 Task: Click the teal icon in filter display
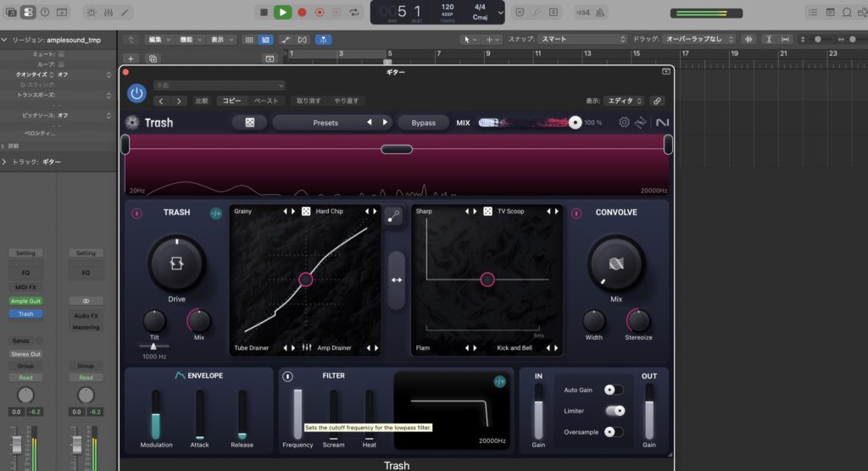pos(499,382)
